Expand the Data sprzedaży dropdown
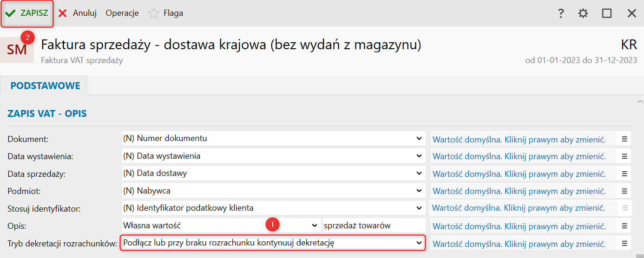 (x=419, y=173)
